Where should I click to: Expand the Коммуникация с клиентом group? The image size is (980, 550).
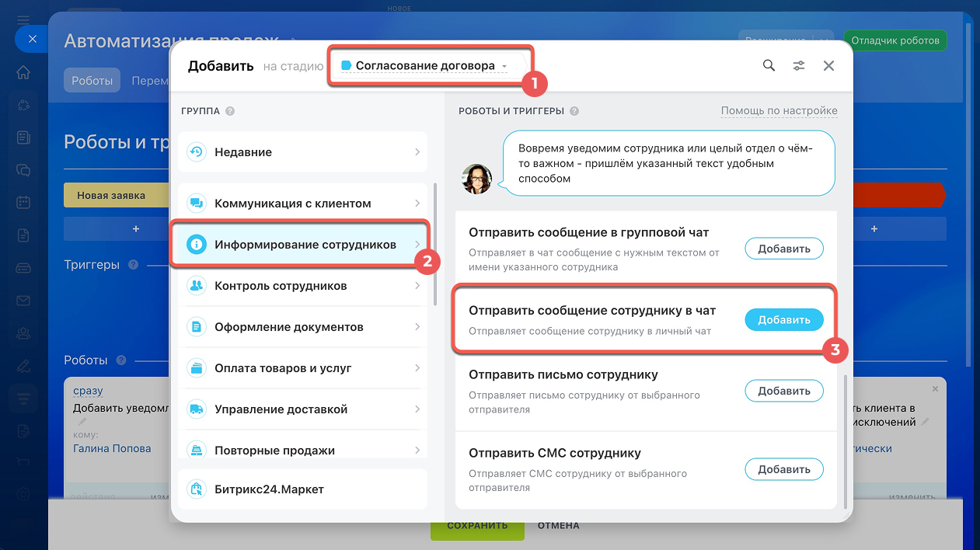tap(302, 204)
